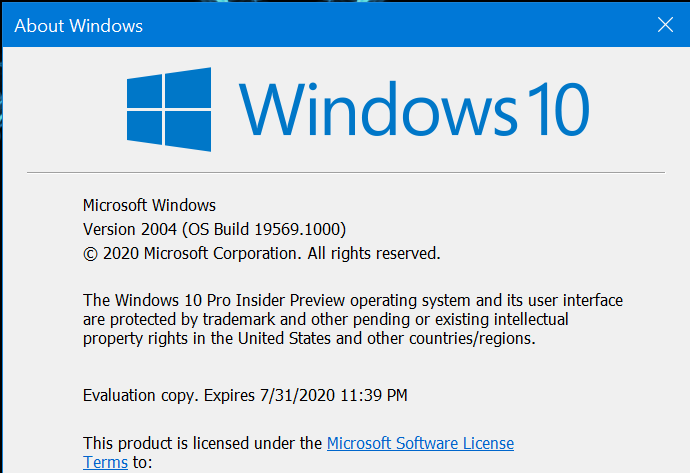Image resolution: width=690 pixels, height=473 pixels.
Task: Close the About Windows dialog
Action: [x=665, y=25]
